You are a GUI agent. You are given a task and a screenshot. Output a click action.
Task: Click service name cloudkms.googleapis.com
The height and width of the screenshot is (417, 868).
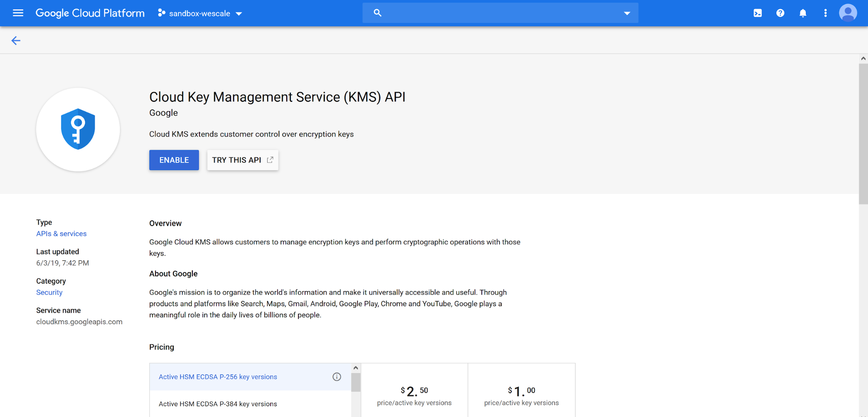[x=79, y=322]
